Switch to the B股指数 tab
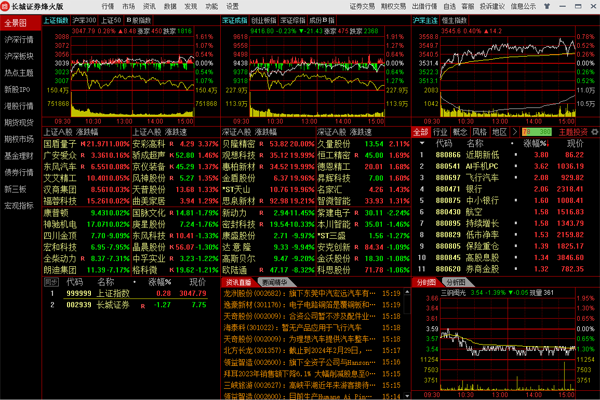Image resolution: width=600 pixels, height=400 pixels. click(x=139, y=20)
